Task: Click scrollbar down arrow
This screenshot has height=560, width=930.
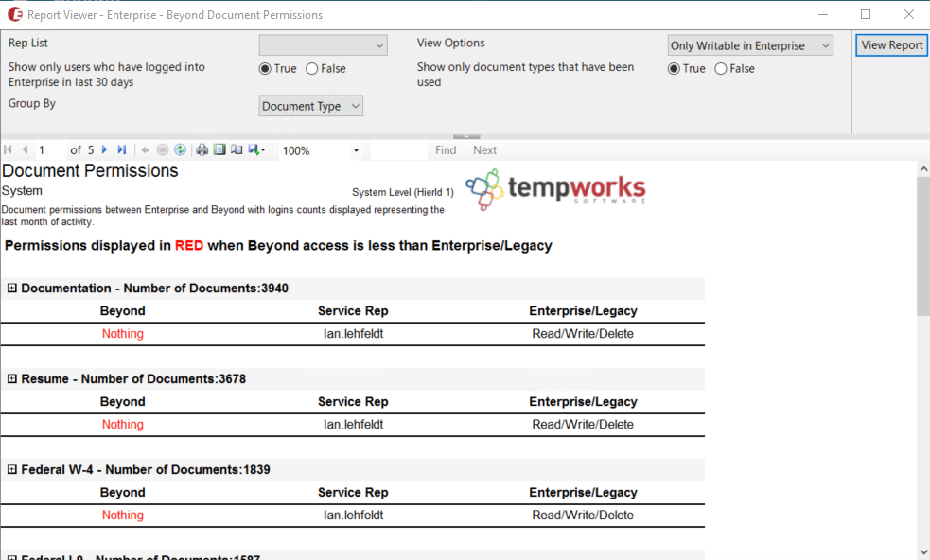Action: pyautogui.click(x=923, y=551)
